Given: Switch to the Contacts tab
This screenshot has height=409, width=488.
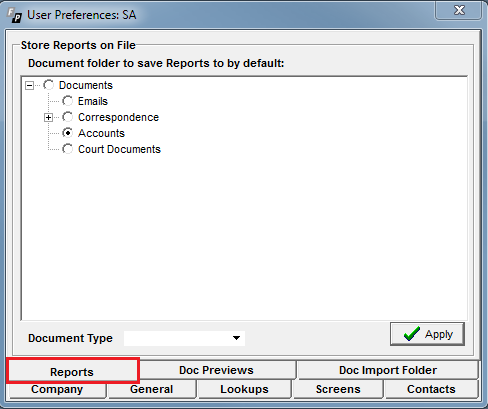Looking at the screenshot, I should (x=431, y=389).
